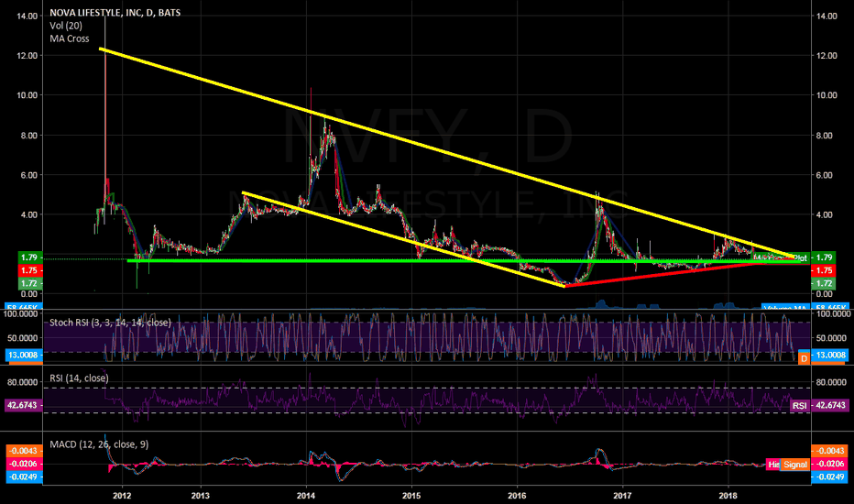Click the 2015 label on the time axis
The width and height of the screenshot is (854, 504).
tap(411, 495)
